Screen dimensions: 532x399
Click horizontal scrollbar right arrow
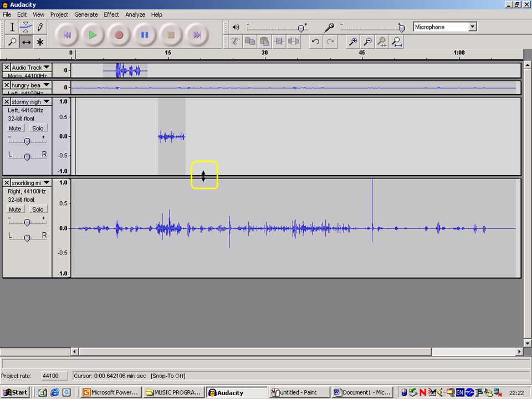(x=519, y=351)
